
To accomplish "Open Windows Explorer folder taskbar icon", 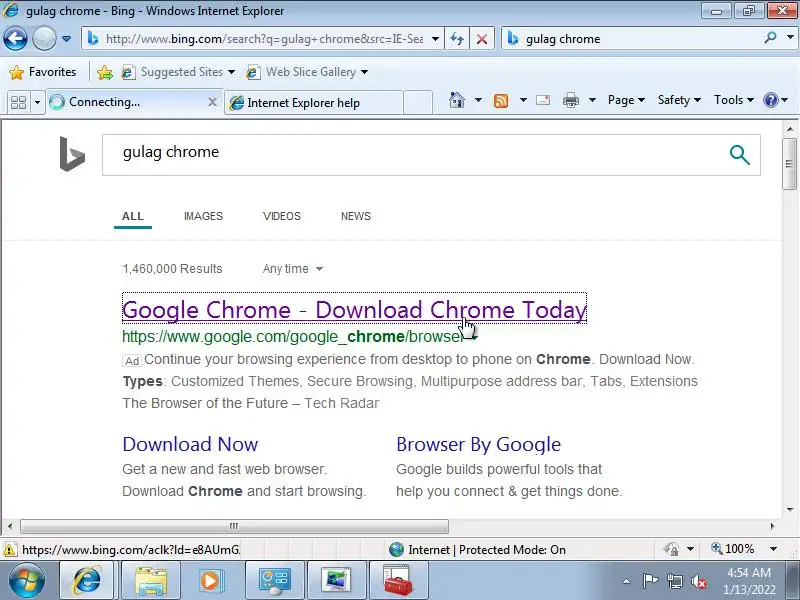I will click(151, 580).
